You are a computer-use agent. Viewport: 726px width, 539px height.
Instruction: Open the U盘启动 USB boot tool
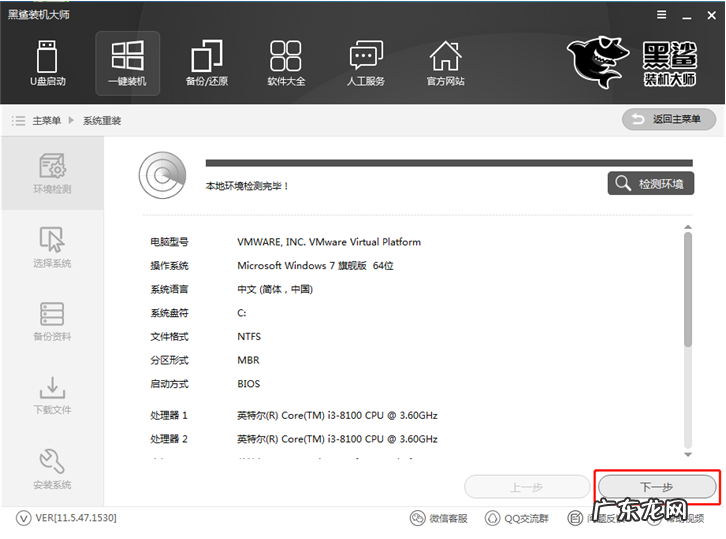(x=47, y=63)
